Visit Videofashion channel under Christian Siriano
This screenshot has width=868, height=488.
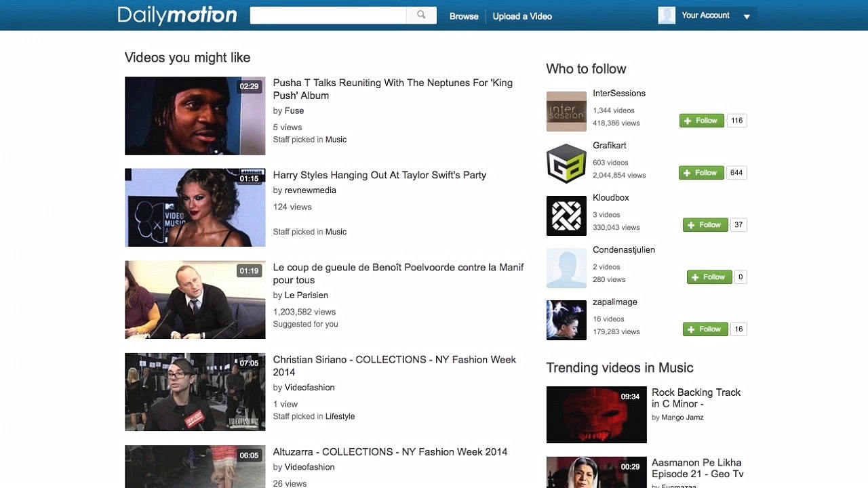point(310,388)
